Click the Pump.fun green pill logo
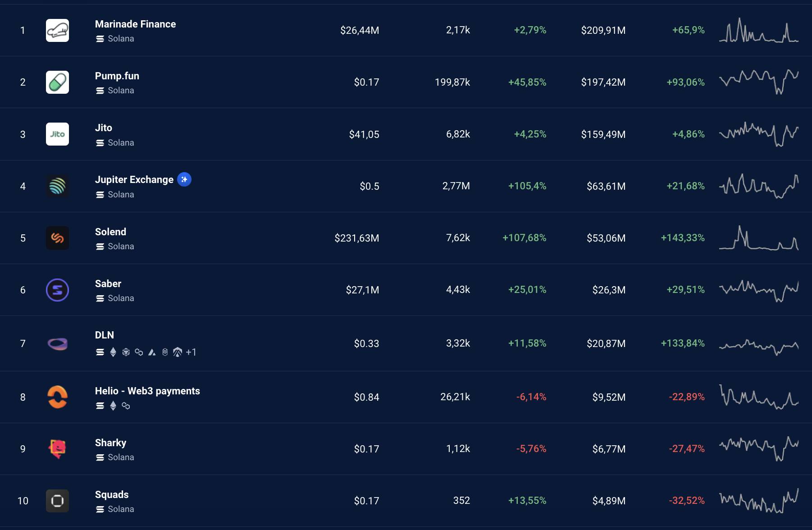The width and height of the screenshot is (812, 530). point(57,82)
